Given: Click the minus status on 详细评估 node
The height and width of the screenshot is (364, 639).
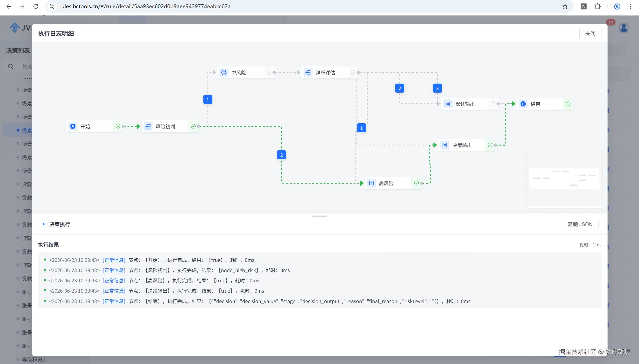Looking at the screenshot, I should [353, 72].
